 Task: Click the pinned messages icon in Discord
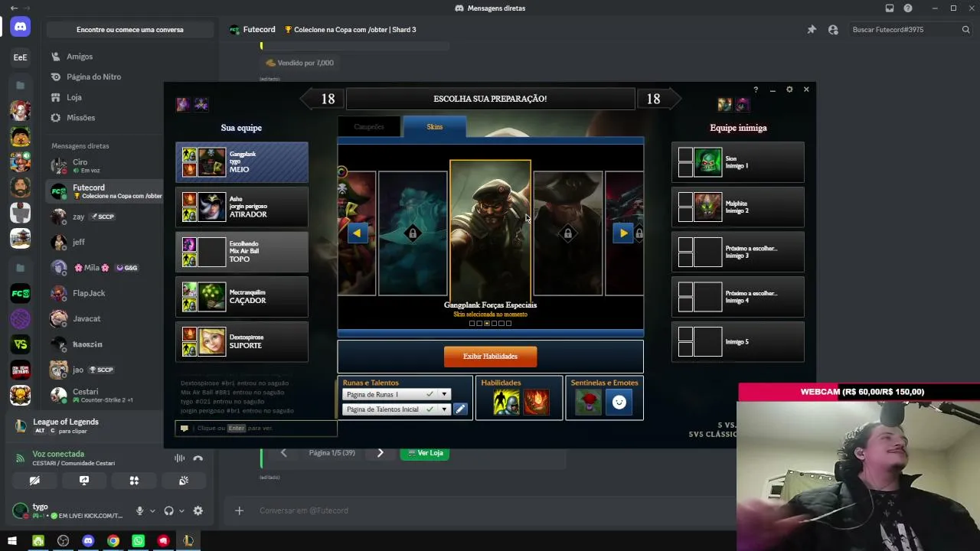point(812,30)
